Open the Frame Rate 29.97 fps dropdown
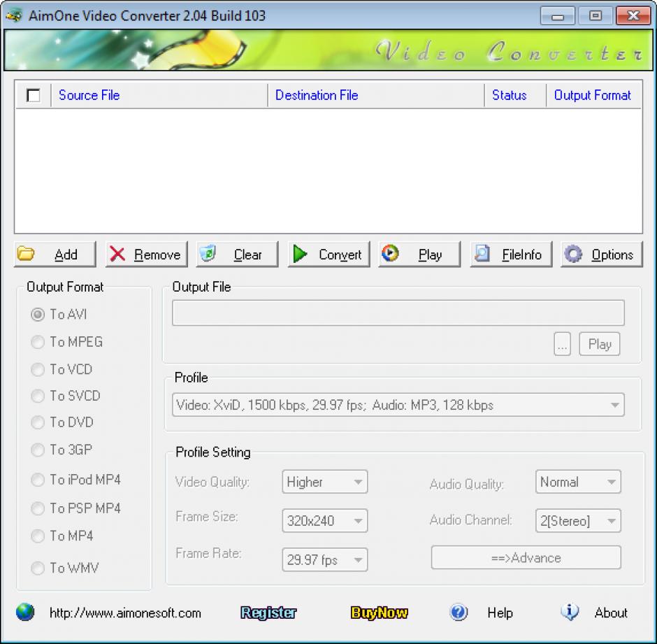Viewport: 657px width, 644px height. (x=325, y=559)
